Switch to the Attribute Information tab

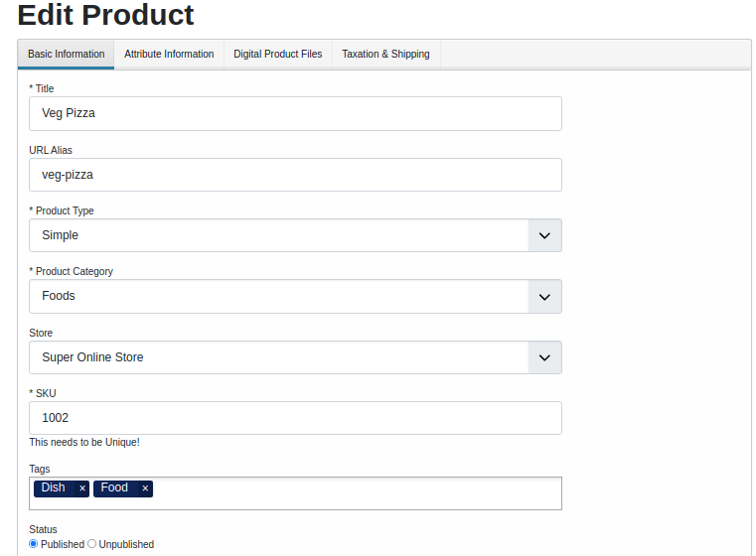point(169,55)
